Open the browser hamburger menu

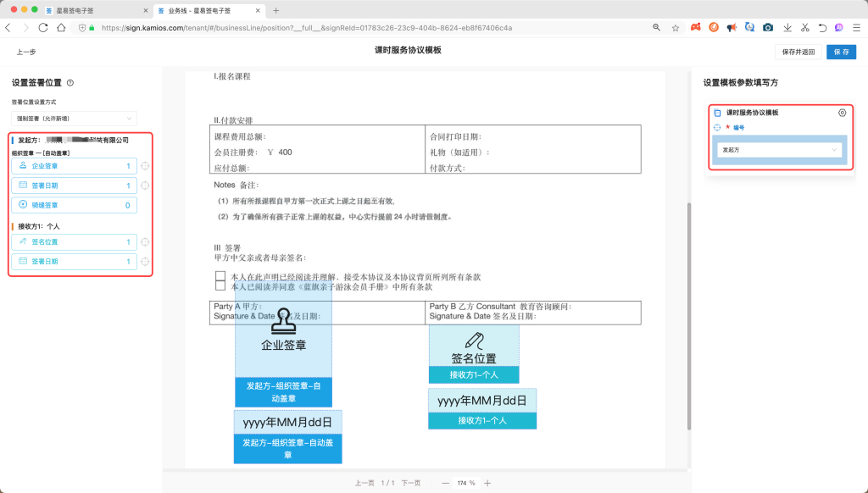click(x=856, y=28)
